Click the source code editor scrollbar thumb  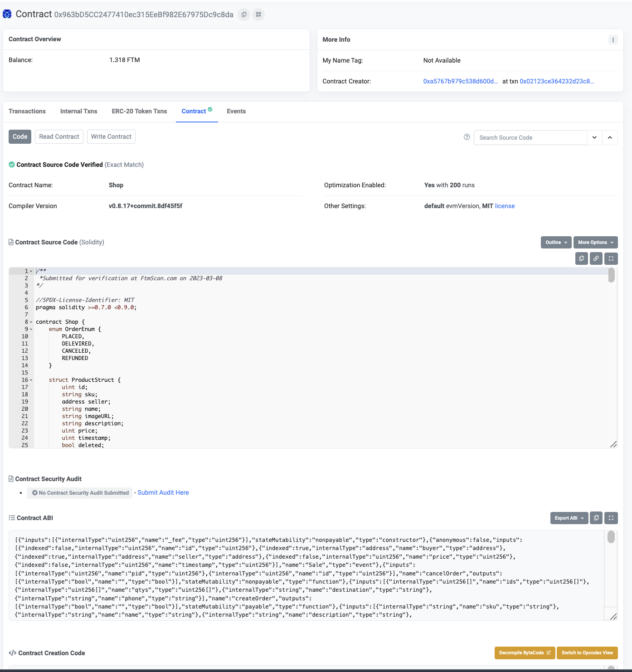611,275
